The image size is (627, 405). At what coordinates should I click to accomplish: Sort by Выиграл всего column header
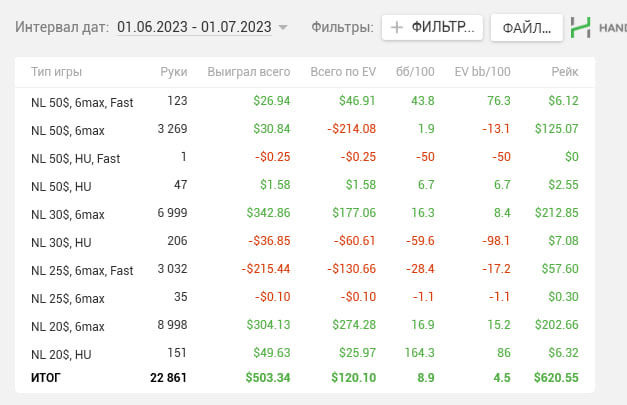click(x=248, y=72)
